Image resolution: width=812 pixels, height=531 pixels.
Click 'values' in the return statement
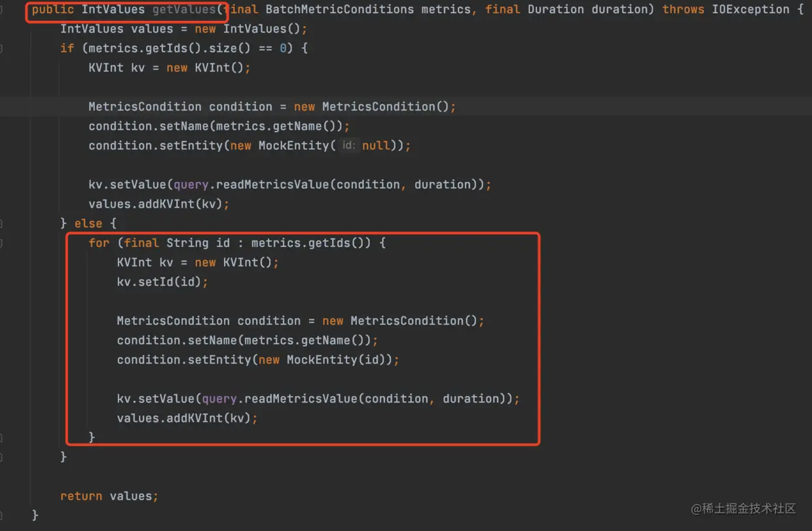point(131,496)
